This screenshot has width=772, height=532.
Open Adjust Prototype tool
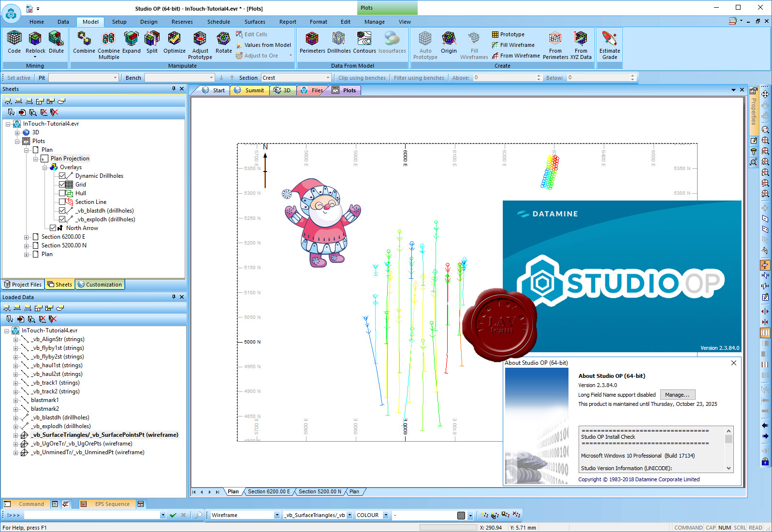coord(200,45)
